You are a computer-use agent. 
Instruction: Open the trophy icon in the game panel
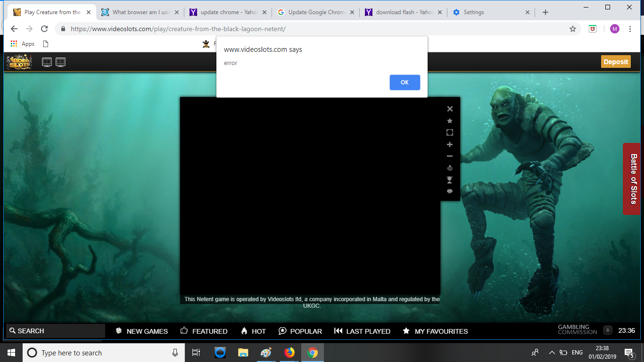click(x=450, y=180)
